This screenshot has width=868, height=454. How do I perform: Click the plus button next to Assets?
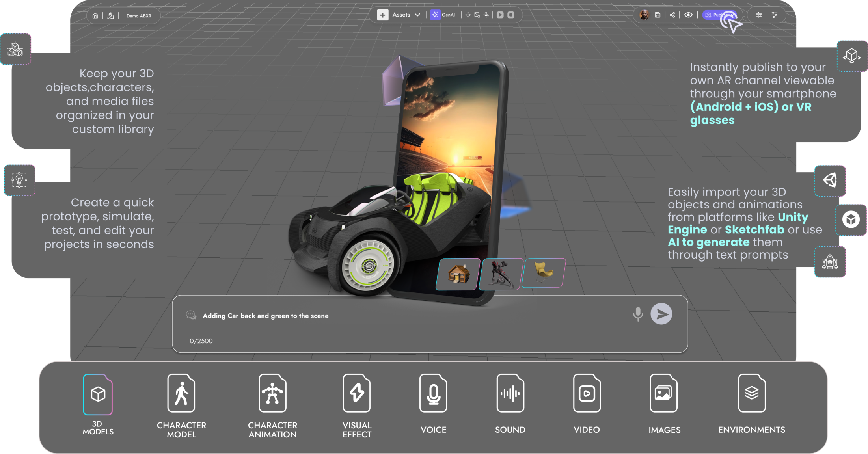(x=382, y=15)
